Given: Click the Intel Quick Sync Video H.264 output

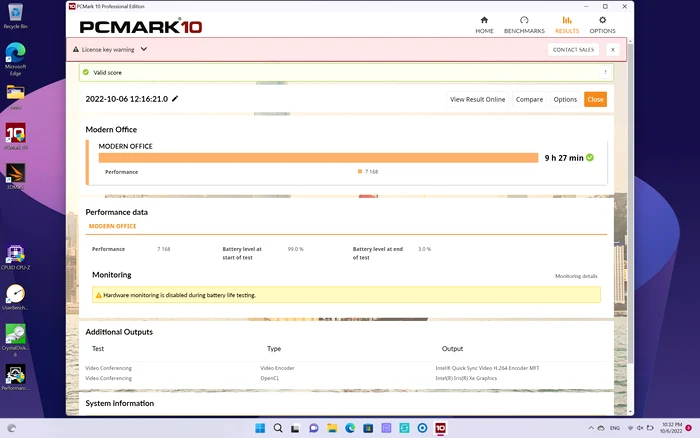Looking at the screenshot, I should 487,368.
